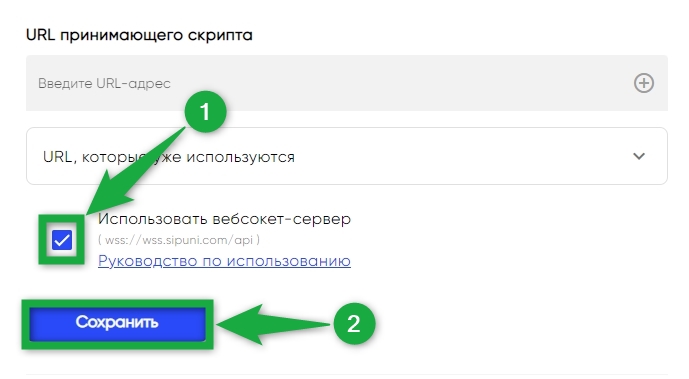Click the green arrow pointing at checkbox
This screenshot has height=379, width=689.
[132, 173]
